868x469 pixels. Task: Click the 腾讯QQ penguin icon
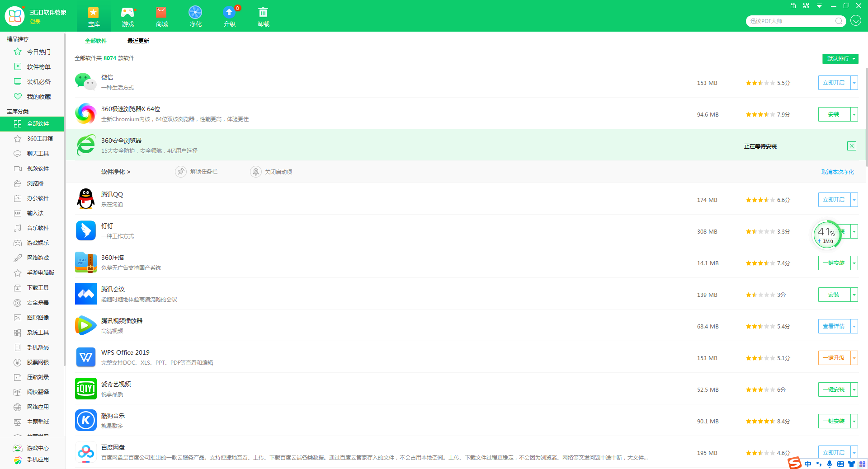click(x=85, y=199)
